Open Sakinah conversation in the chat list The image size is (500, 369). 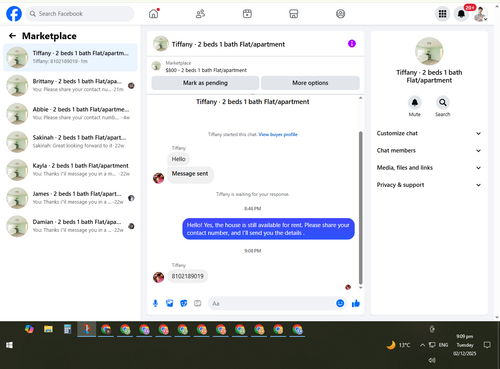(x=70, y=142)
